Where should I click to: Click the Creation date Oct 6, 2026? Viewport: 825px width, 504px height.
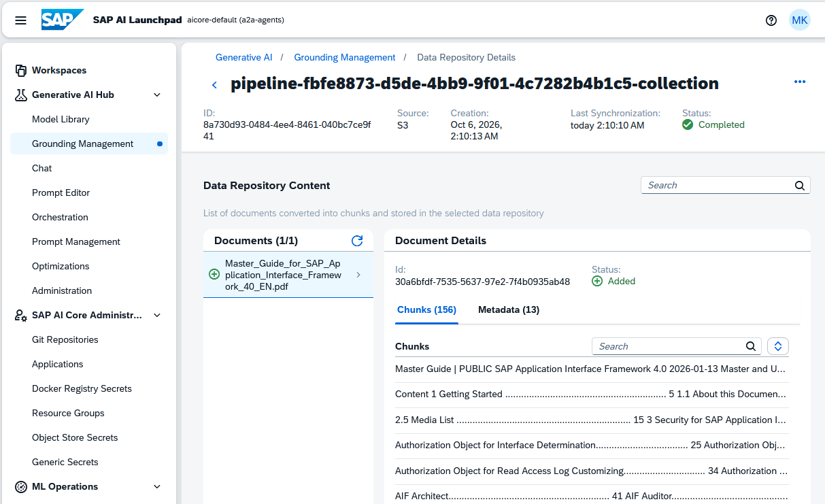476,131
